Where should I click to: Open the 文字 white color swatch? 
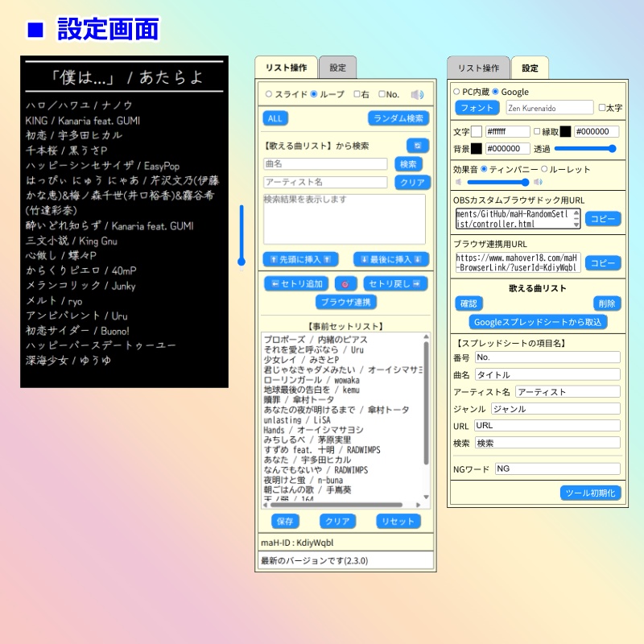pyautogui.click(x=477, y=131)
